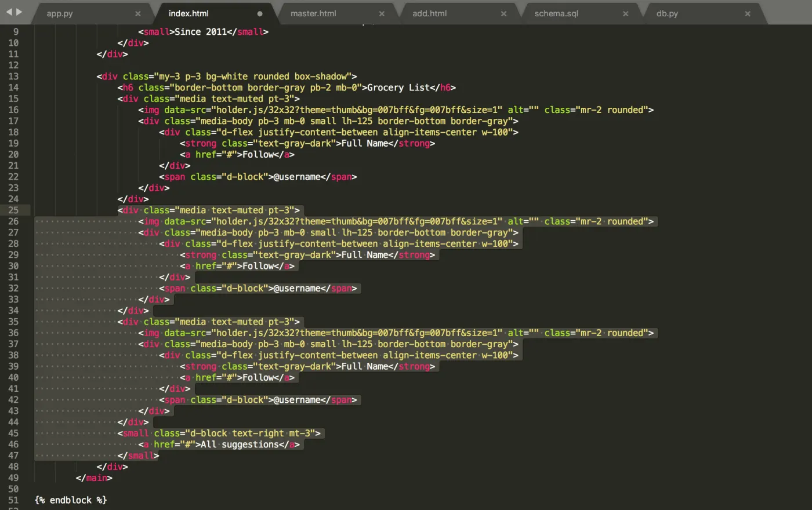
Task: Click line number 35 in the gutter
Action: [x=13, y=322]
